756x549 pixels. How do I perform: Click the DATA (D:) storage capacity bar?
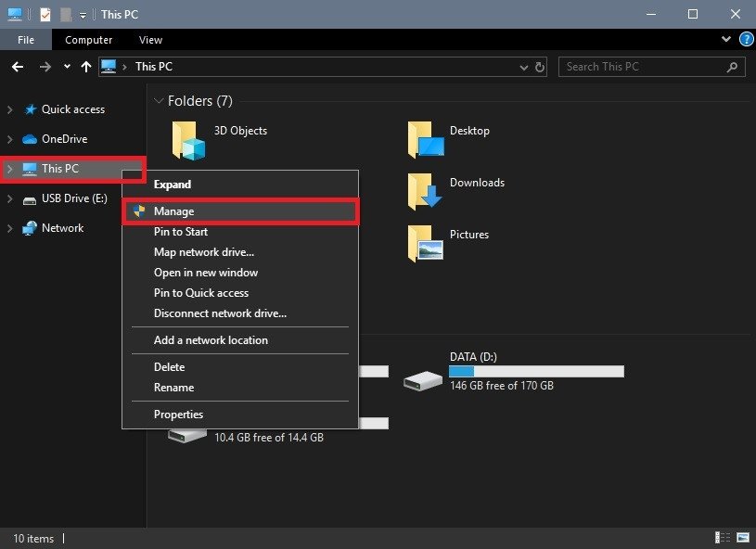[536, 371]
